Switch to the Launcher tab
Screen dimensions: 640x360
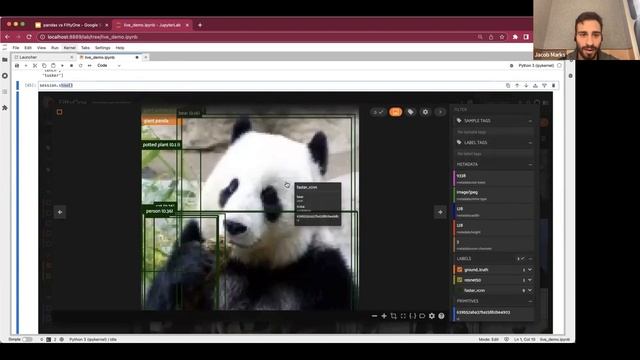click(x=43, y=57)
